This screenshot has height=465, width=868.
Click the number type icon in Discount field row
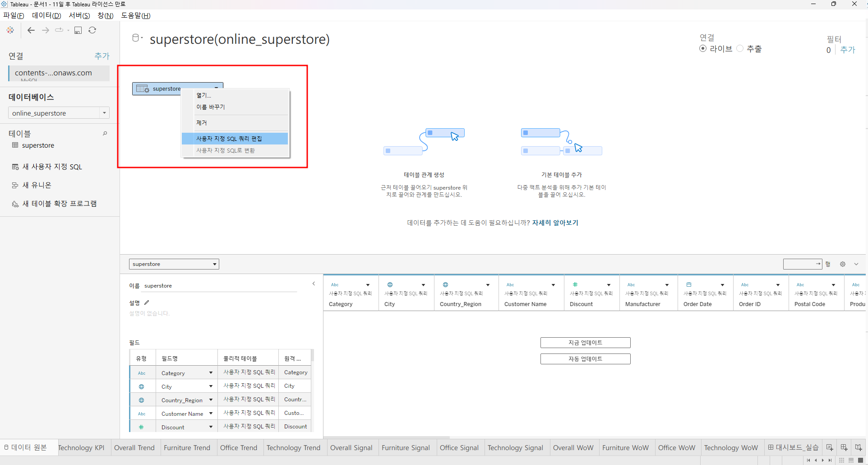[141, 427]
